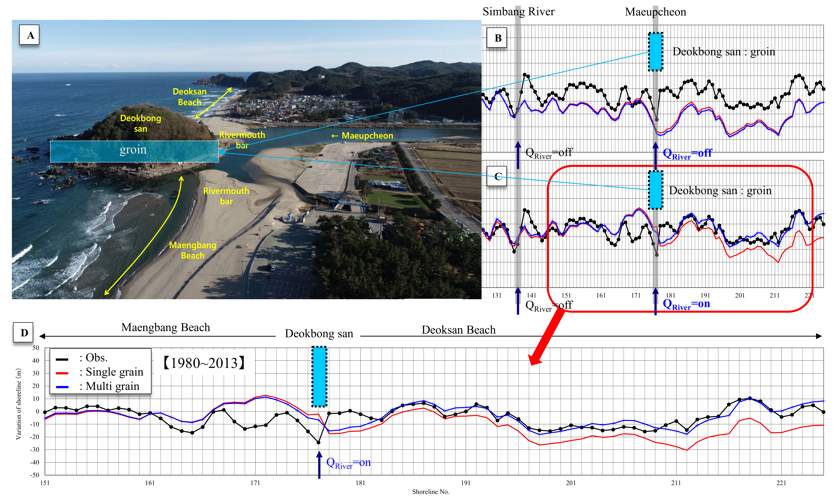
Task: Click the panel A label box
Action: click(x=29, y=35)
